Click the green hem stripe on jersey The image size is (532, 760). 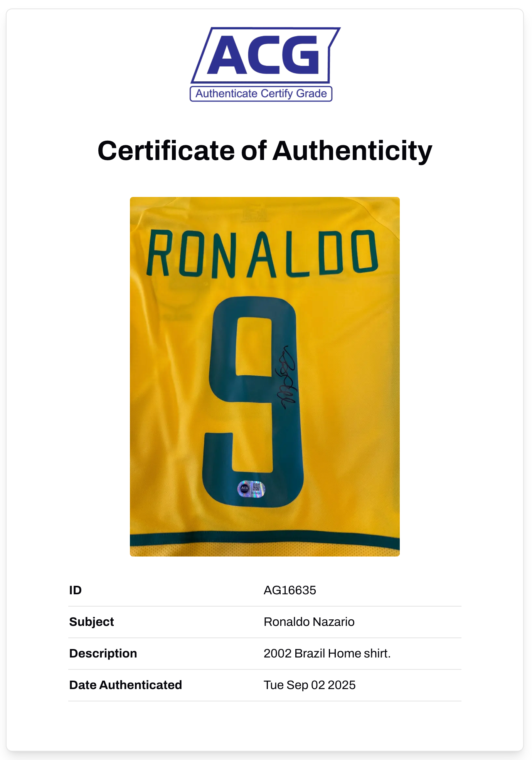pyautogui.click(x=265, y=539)
